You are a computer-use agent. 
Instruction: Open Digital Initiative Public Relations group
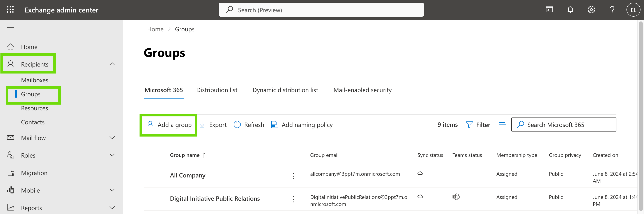pyautogui.click(x=215, y=198)
